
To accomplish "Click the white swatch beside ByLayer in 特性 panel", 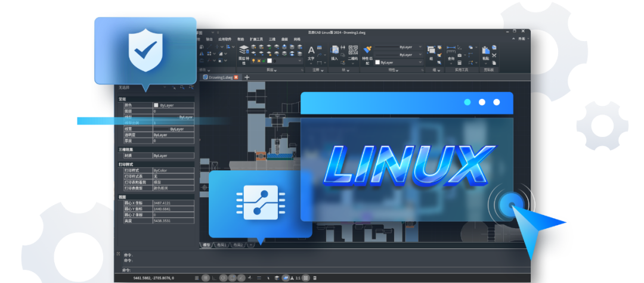I will [377, 63].
